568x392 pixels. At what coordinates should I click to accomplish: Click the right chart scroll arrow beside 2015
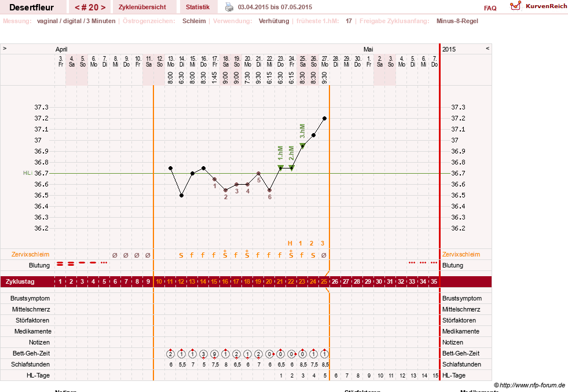pyautogui.click(x=488, y=48)
